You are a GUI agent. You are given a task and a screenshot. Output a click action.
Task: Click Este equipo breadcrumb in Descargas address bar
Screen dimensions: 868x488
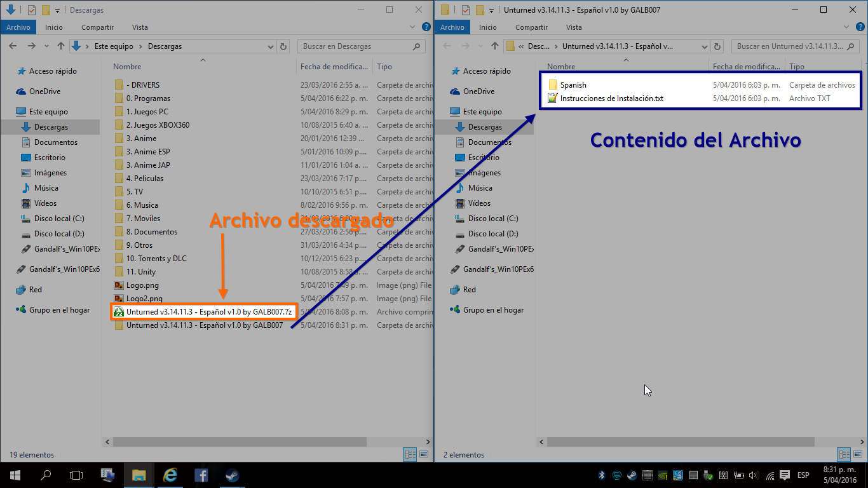click(x=112, y=46)
